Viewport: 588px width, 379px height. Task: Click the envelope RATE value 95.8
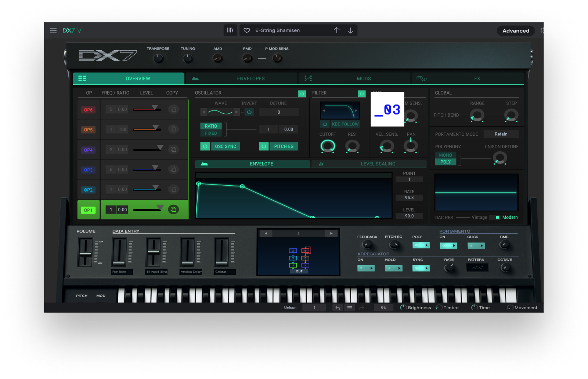pos(409,198)
